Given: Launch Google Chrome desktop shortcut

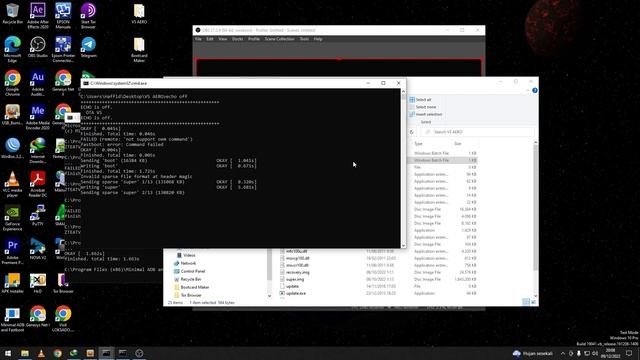Looking at the screenshot, I should point(12,83).
